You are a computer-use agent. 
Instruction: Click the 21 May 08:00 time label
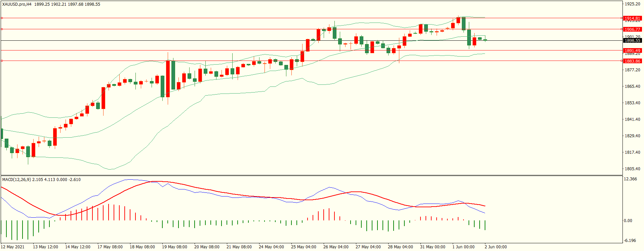[239, 247]
